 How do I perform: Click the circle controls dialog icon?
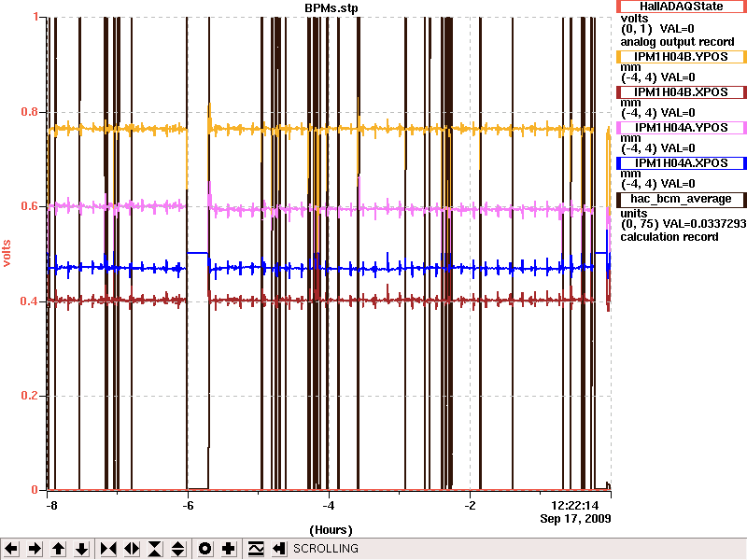(x=204, y=549)
